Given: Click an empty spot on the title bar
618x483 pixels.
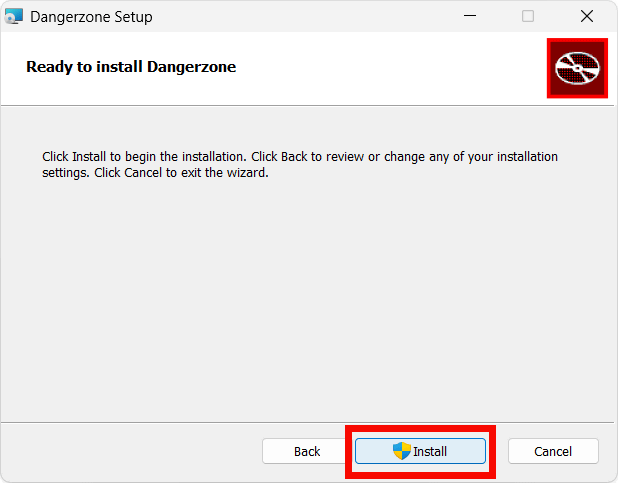Looking at the screenshot, I should tap(300, 17).
